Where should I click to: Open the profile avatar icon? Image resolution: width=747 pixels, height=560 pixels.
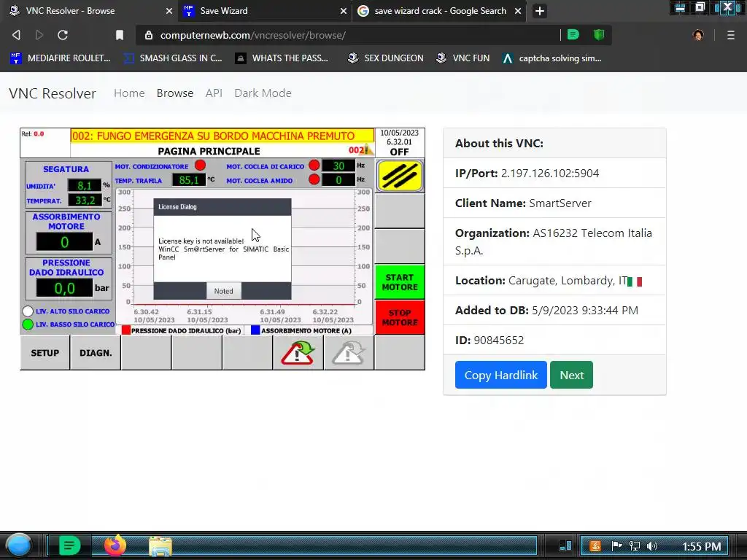tap(698, 35)
